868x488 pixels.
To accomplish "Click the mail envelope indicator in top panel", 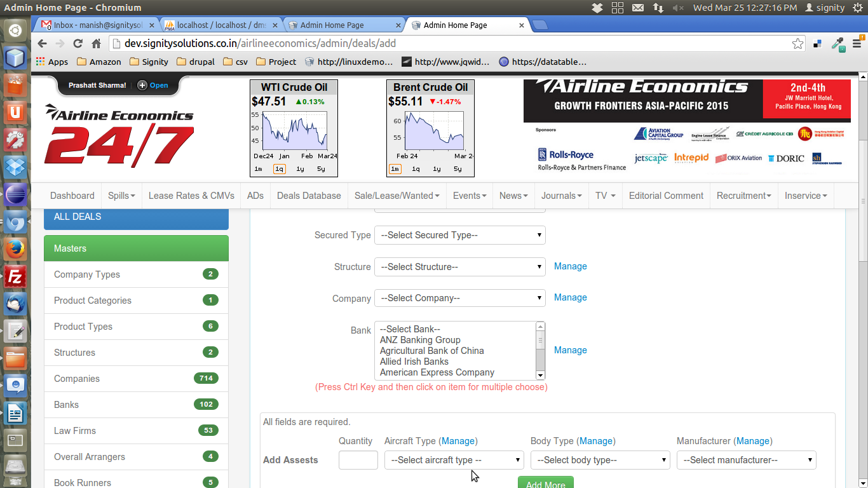I will [x=637, y=8].
